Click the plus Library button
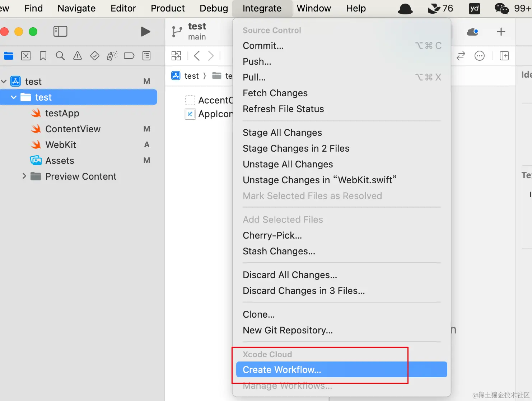The height and width of the screenshot is (401, 532). (501, 32)
